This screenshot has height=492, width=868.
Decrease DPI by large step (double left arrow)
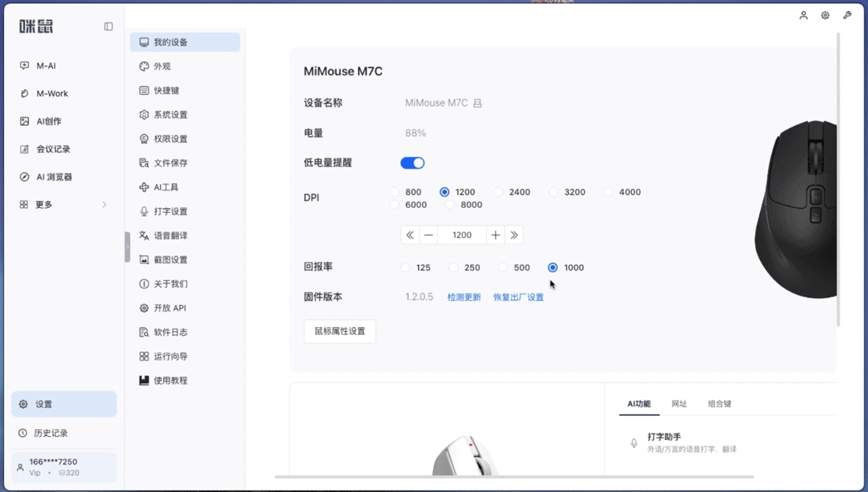tap(410, 235)
